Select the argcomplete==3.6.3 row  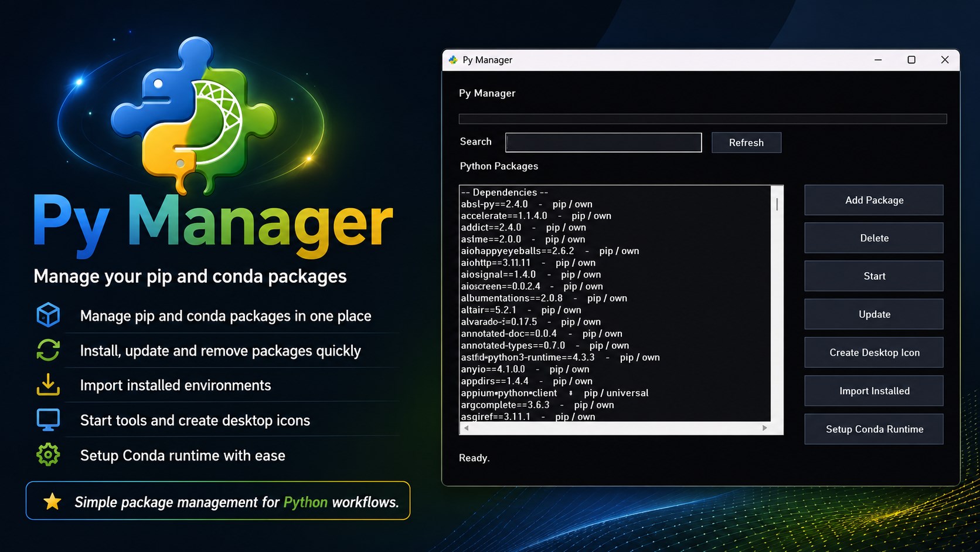[615, 405]
